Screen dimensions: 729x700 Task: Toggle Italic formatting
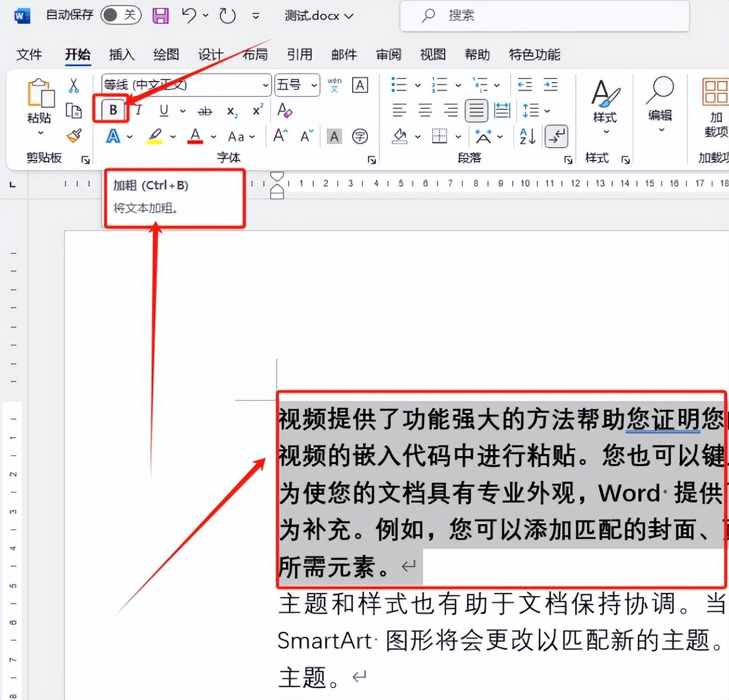pos(138,110)
